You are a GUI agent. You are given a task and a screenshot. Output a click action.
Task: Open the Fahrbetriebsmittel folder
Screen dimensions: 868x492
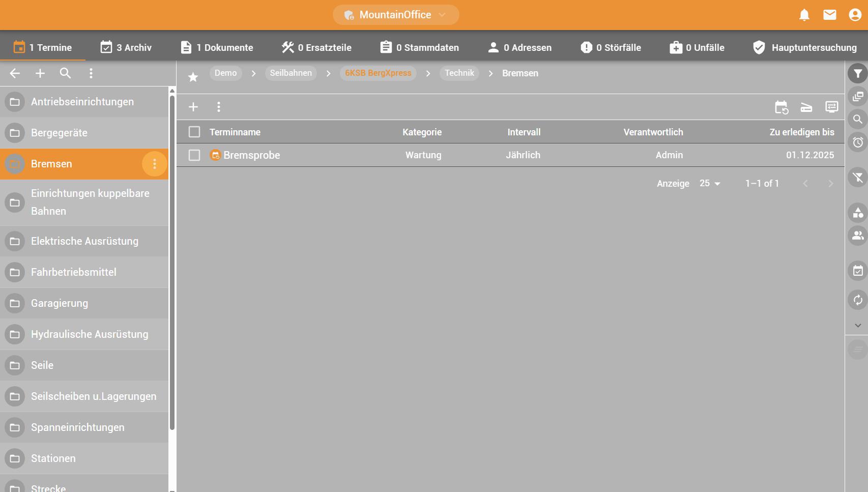[x=84, y=272]
